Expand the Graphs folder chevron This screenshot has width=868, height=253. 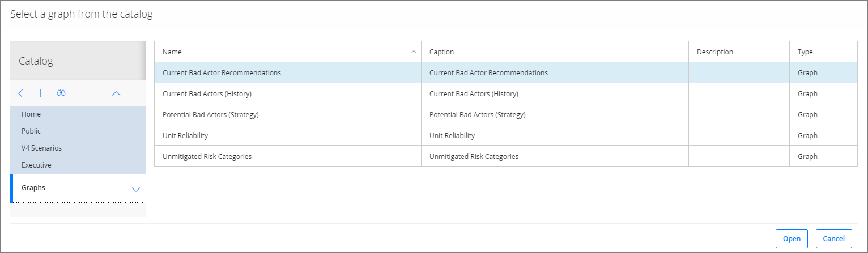[x=136, y=190]
